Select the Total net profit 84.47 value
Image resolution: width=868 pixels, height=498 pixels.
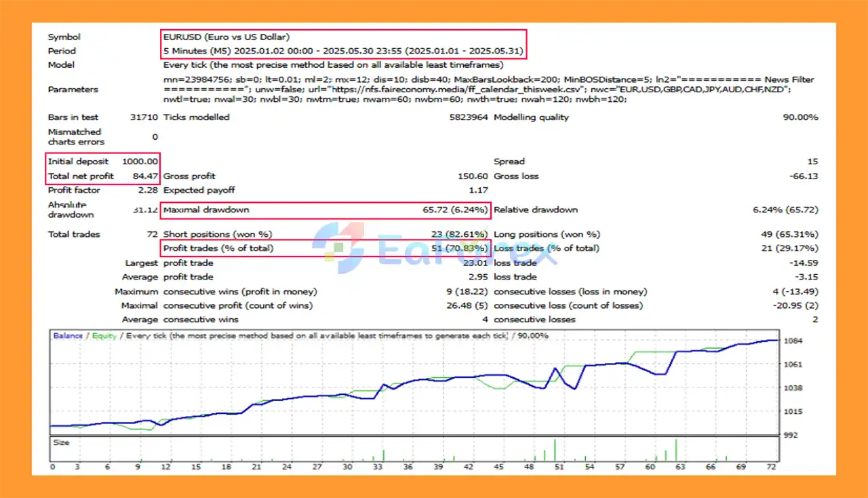point(146,176)
